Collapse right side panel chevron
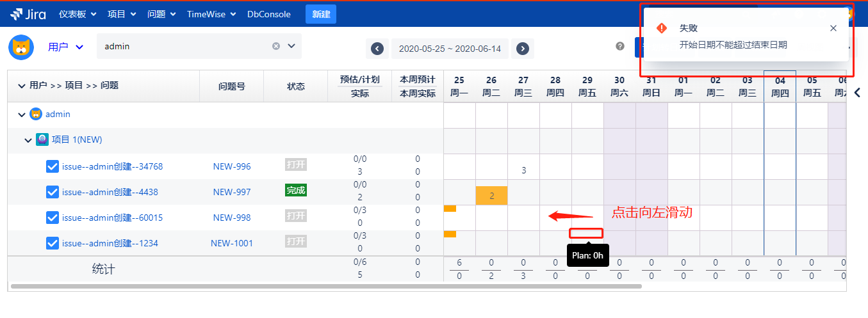 tap(857, 93)
